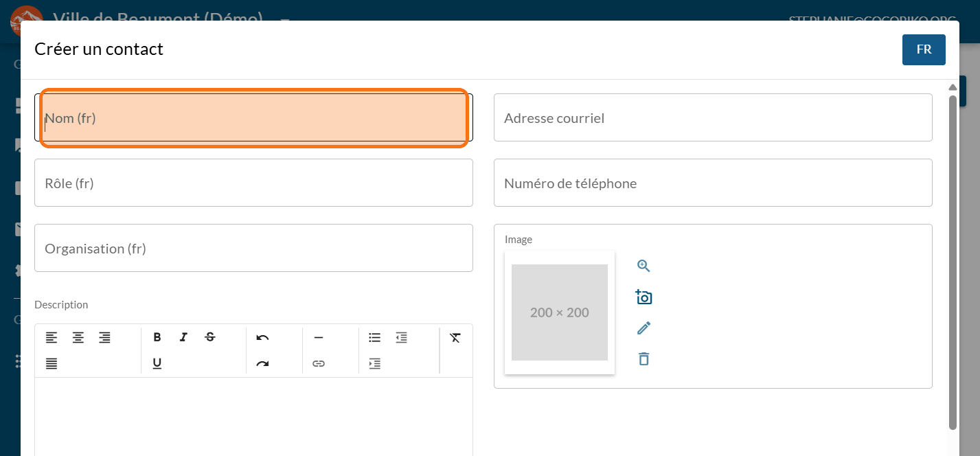Insert a horizontal rule in description
Screen dimensions: 980x456
pyautogui.click(x=318, y=337)
